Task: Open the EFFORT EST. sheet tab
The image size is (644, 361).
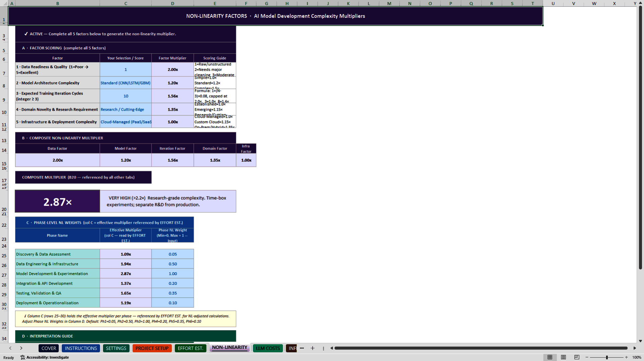Action: click(191, 348)
